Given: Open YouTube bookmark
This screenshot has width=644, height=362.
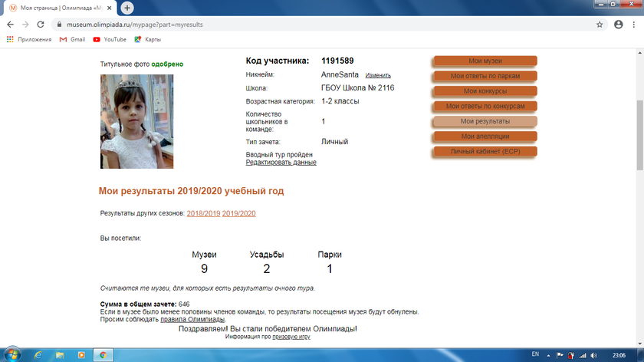Looking at the screenshot, I should [x=110, y=39].
